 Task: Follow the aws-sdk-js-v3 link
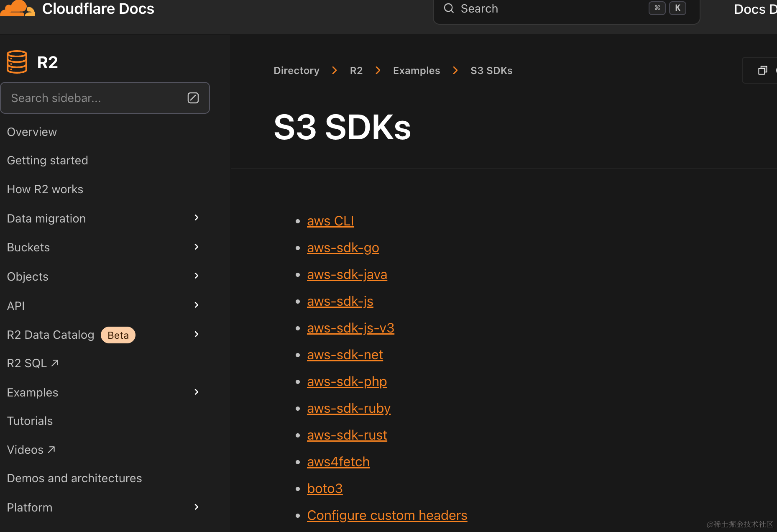[350, 328]
